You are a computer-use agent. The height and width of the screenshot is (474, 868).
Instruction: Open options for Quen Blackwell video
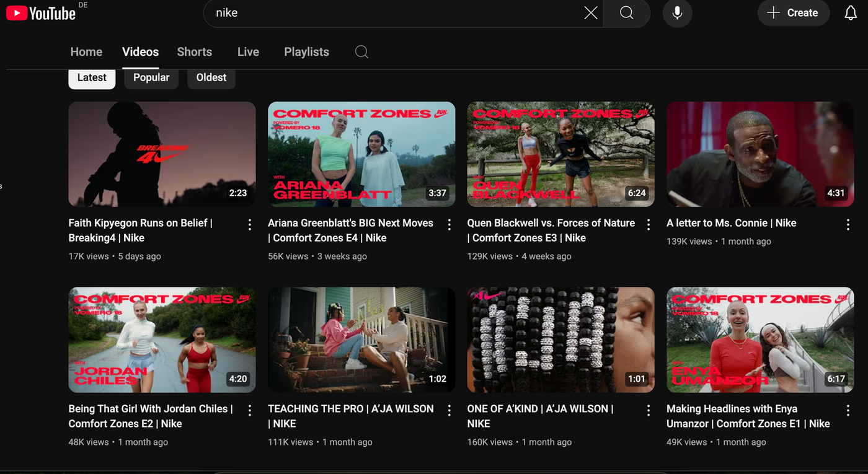point(649,224)
